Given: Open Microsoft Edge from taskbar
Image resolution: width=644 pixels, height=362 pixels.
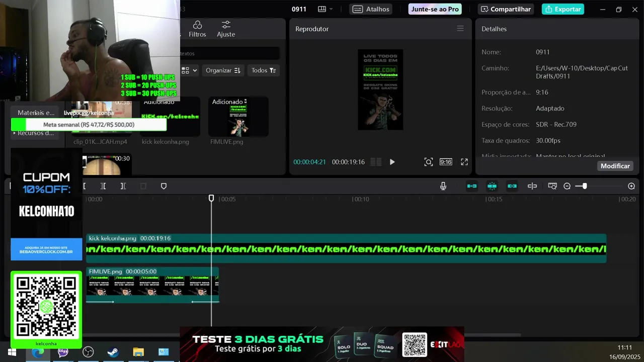Looking at the screenshot, I should pyautogui.click(x=38, y=352).
